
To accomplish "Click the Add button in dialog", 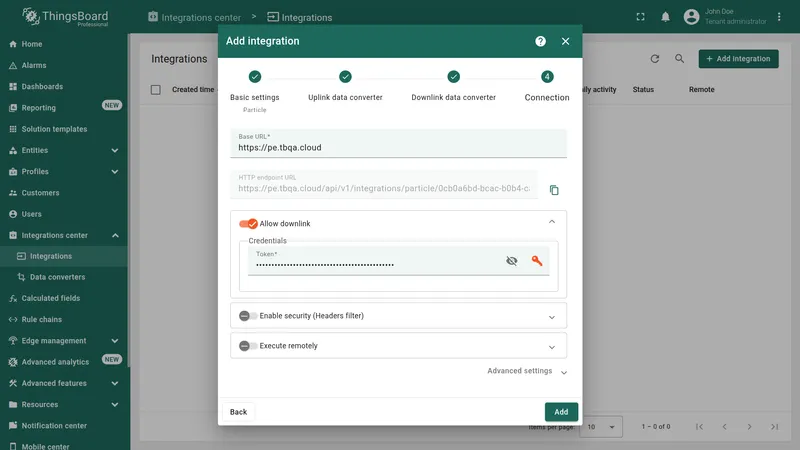I will click(x=561, y=412).
